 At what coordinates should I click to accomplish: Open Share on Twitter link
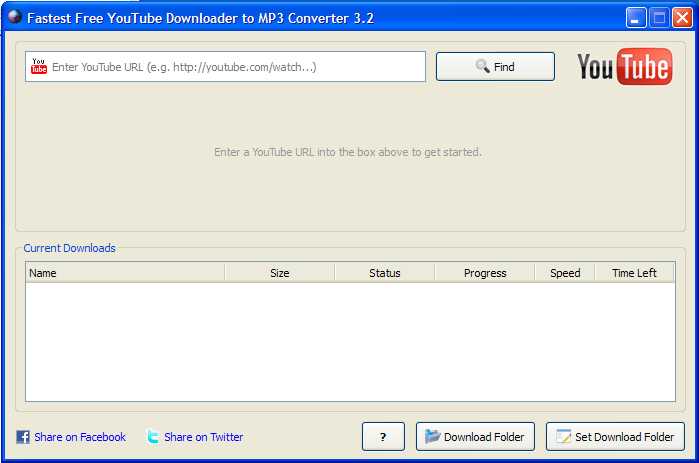click(204, 437)
